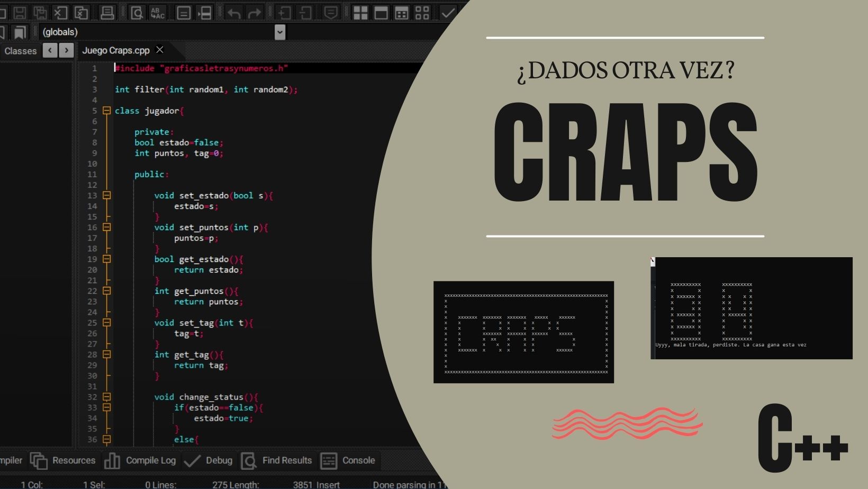This screenshot has width=868, height=489.
Task: Click the Debug checkmark toolbar icon
Action: coord(448,12)
